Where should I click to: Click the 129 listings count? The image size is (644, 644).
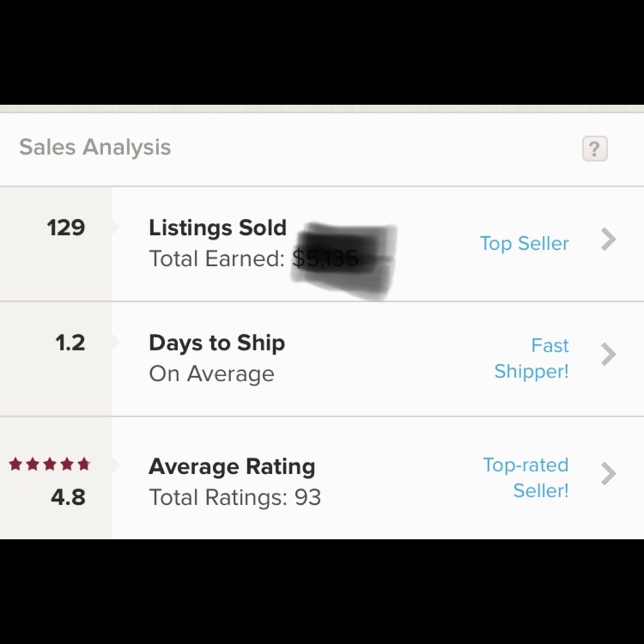point(66,227)
